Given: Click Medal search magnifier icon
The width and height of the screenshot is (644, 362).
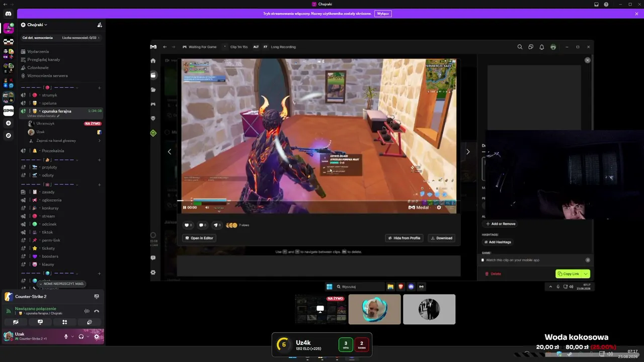Looking at the screenshot, I should point(520,47).
